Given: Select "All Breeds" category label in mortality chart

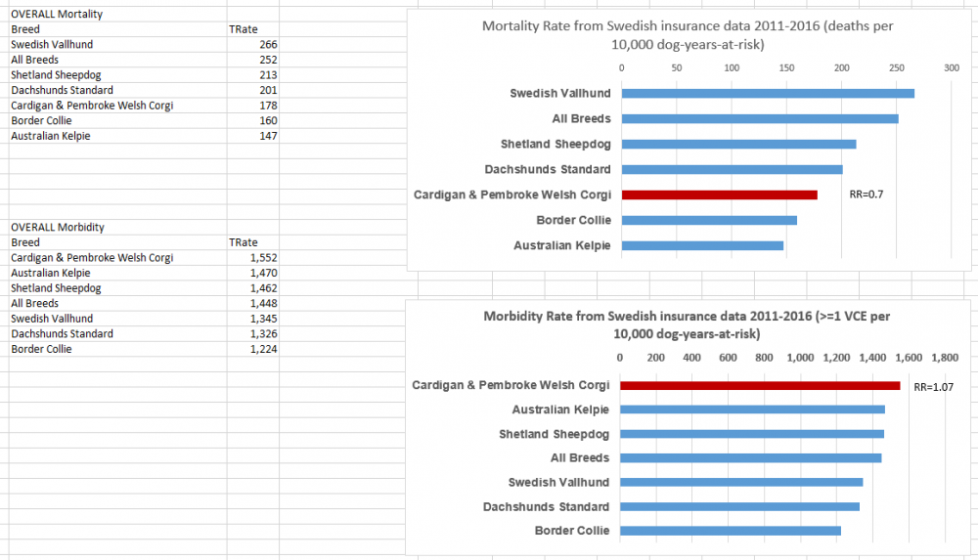Looking at the screenshot, I should tap(580, 119).
